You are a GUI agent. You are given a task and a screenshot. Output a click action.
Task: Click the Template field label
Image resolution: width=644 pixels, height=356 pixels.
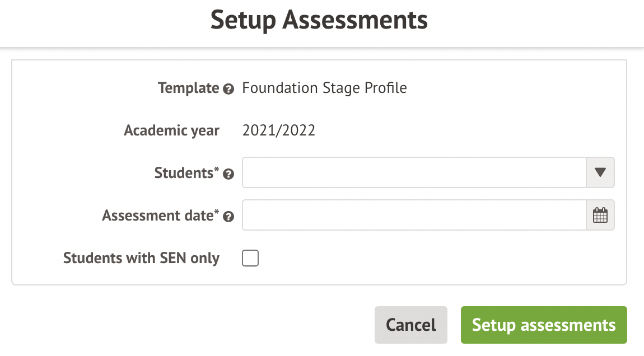pos(188,88)
